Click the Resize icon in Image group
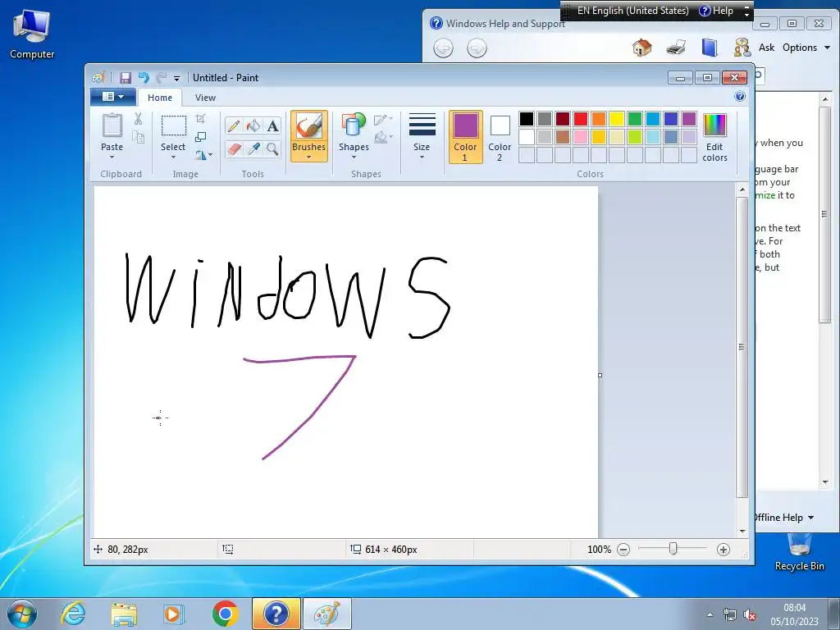The image size is (840, 630). 200,137
